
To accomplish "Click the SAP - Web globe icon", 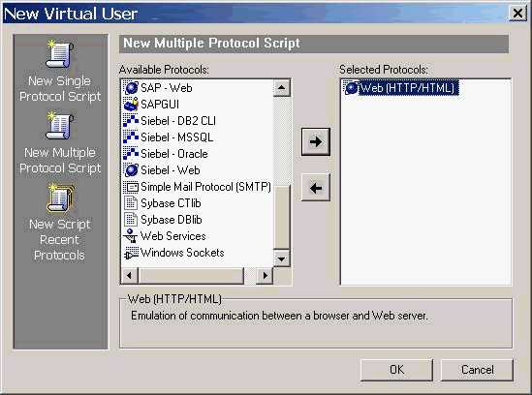I will click(x=131, y=88).
